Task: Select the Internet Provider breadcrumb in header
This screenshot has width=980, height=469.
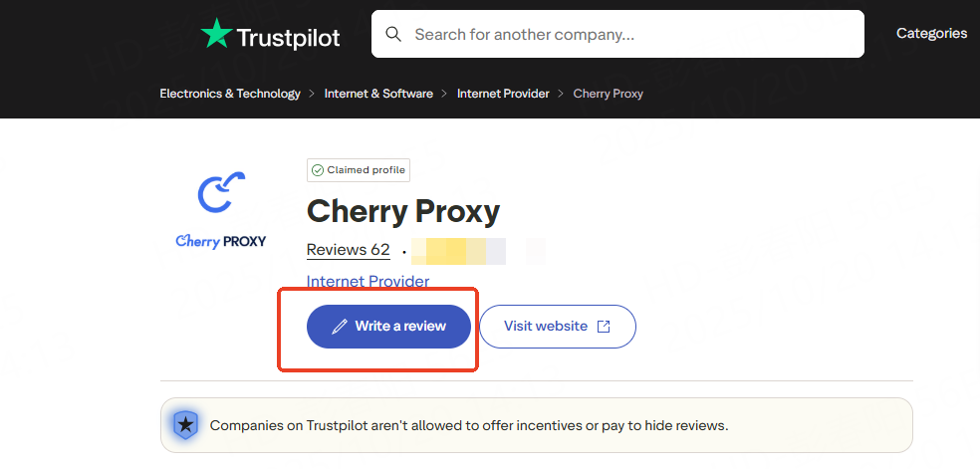Action: [503, 94]
